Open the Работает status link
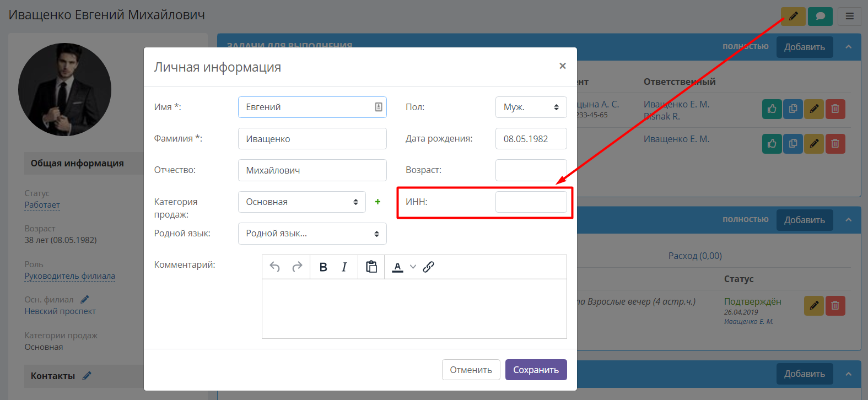 tap(42, 205)
